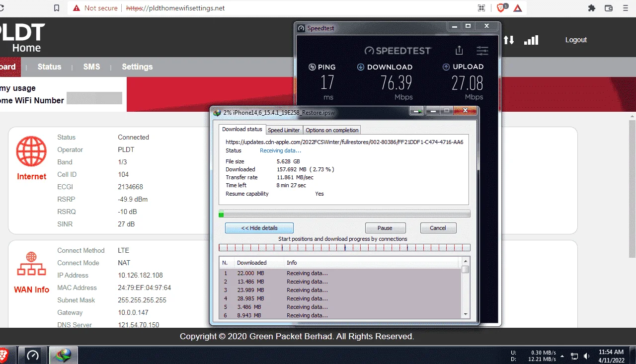This screenshot has height=364, width=636.
Task: Click the taskbar clock 11:54 AM
Action: coord(611,352)
